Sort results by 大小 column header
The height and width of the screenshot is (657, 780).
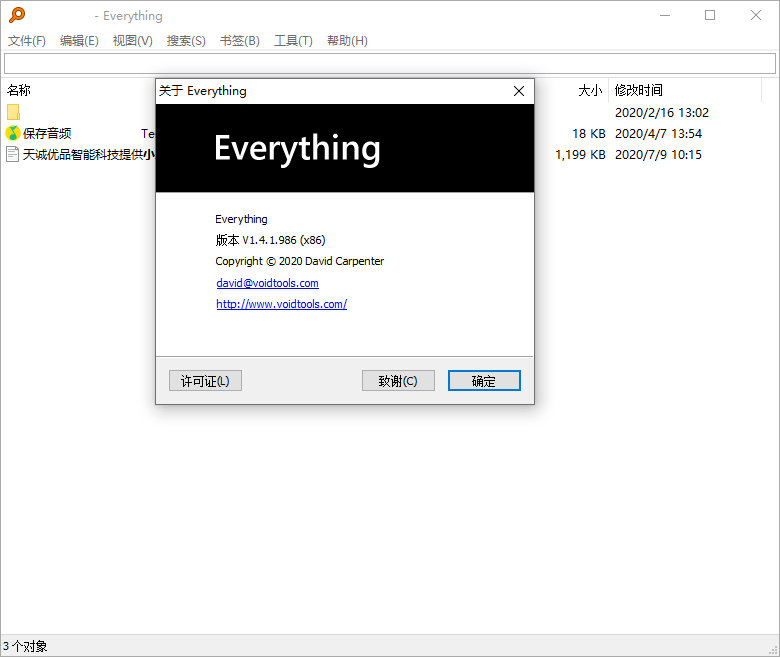[590, 90]
